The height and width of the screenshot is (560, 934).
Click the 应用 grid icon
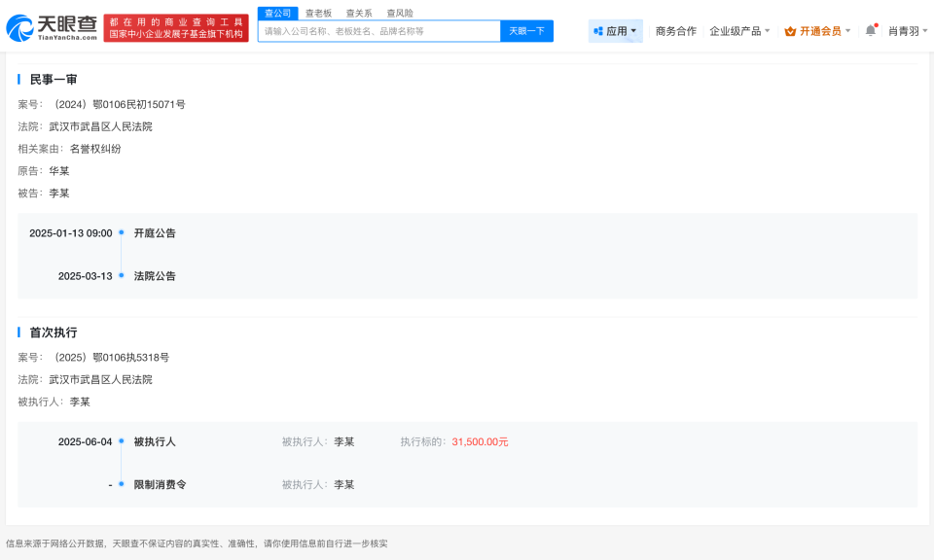click(x=599, y=30)
